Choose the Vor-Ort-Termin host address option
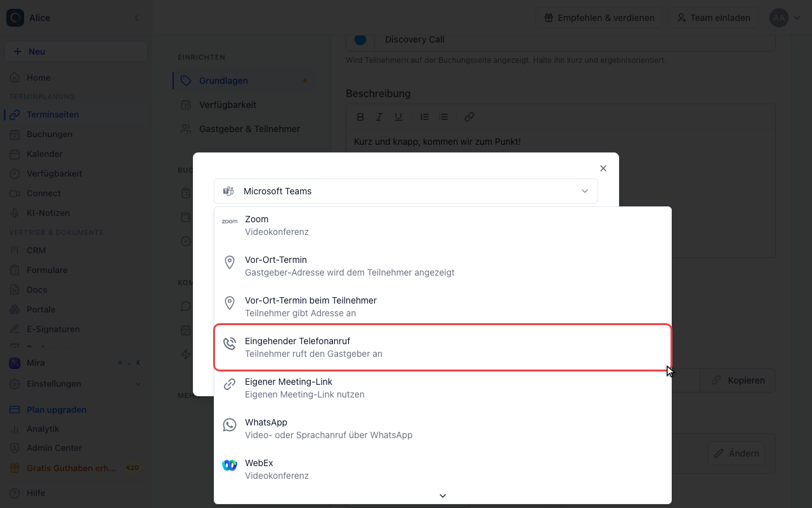Image resolution: width=812 pixels, height=508 pixels. coord(443,266)
